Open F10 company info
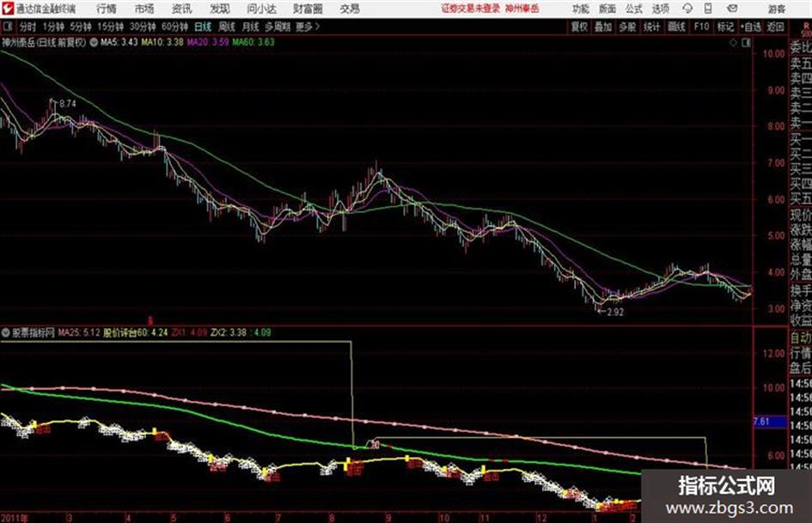 pyautogui.click(x=701, y=27)
